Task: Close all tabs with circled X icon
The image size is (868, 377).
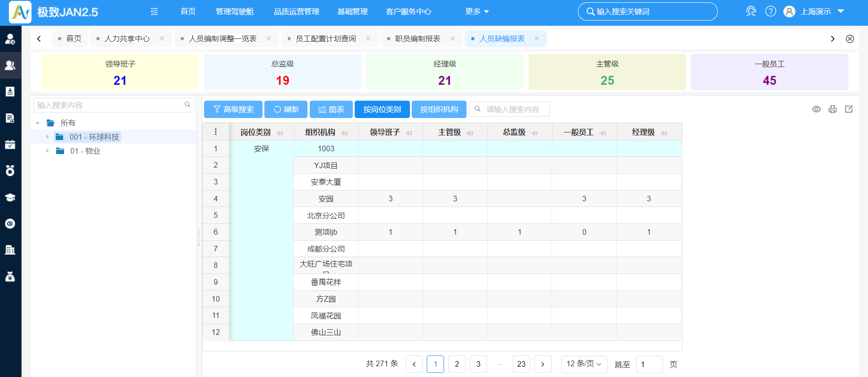Action: pyautogui.click(x=850, y=39)
